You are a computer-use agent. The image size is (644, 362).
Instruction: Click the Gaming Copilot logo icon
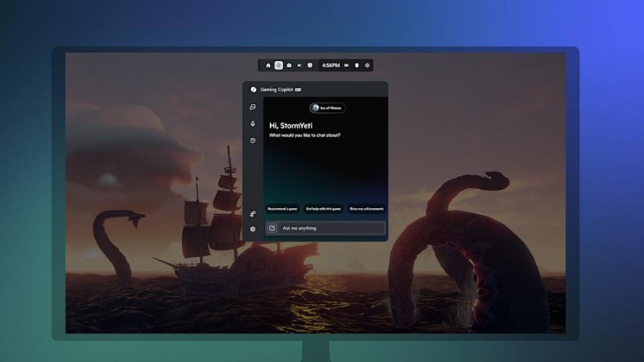tap(254, 89)
